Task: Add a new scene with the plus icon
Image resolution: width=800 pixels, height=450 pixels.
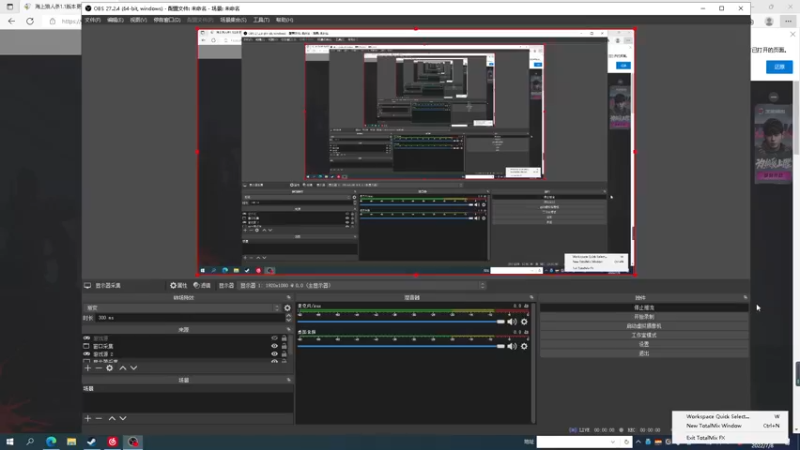Action: click(88, 418)
